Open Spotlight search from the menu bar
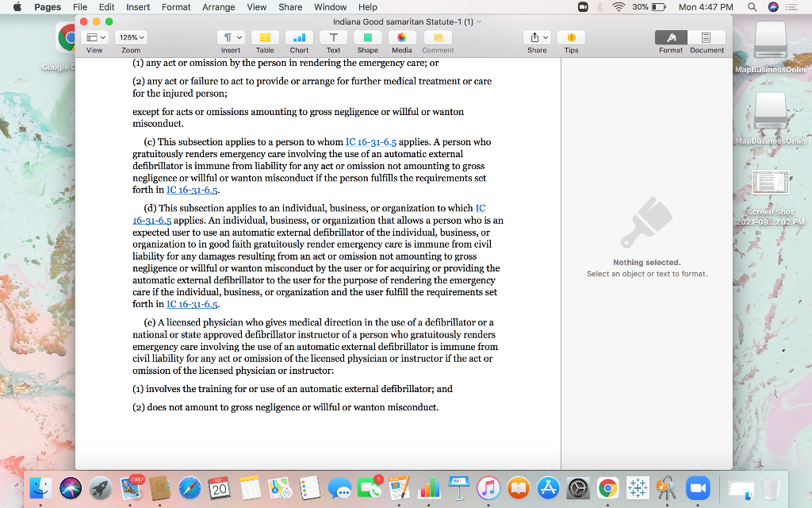 [752, 6]
